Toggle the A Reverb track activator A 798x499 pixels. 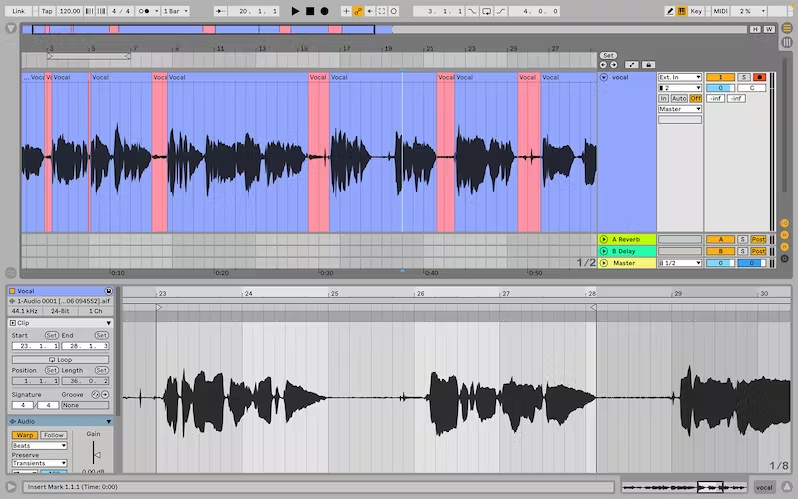pyautogui.click(x=720, y=239)
